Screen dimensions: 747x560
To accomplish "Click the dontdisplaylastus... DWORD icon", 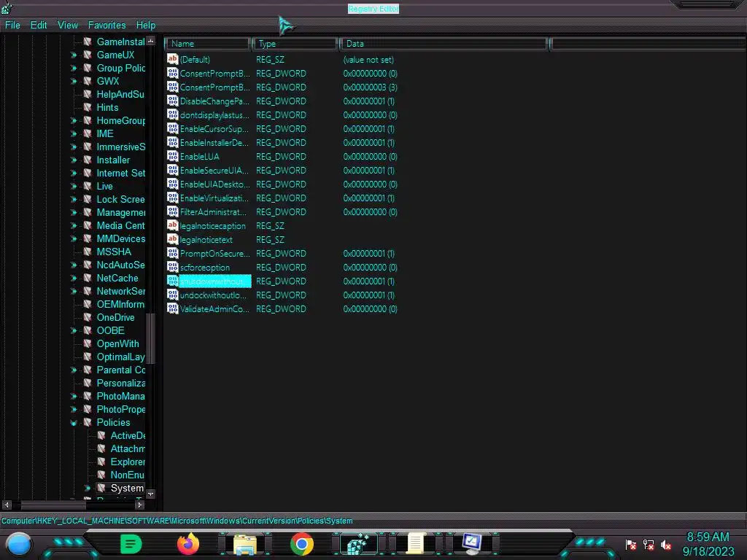I will tap(172, 114).
